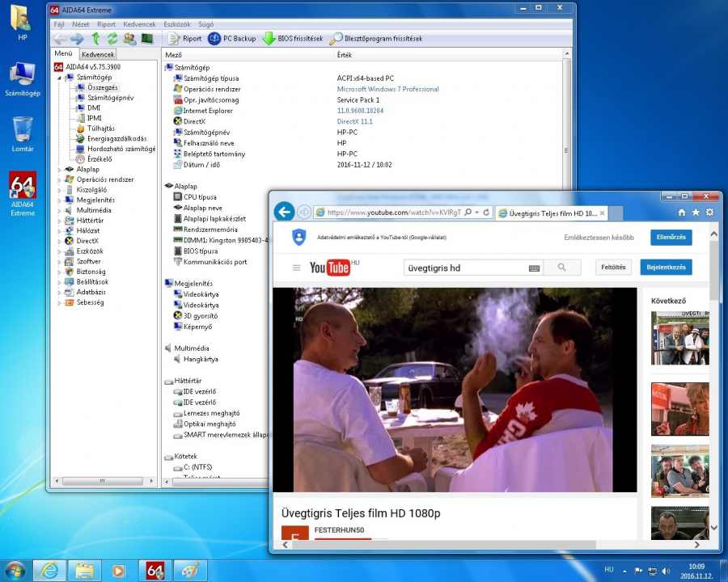Open the browser favorites star icon
The image size is (728, 582).
click(x=696, y=212)
